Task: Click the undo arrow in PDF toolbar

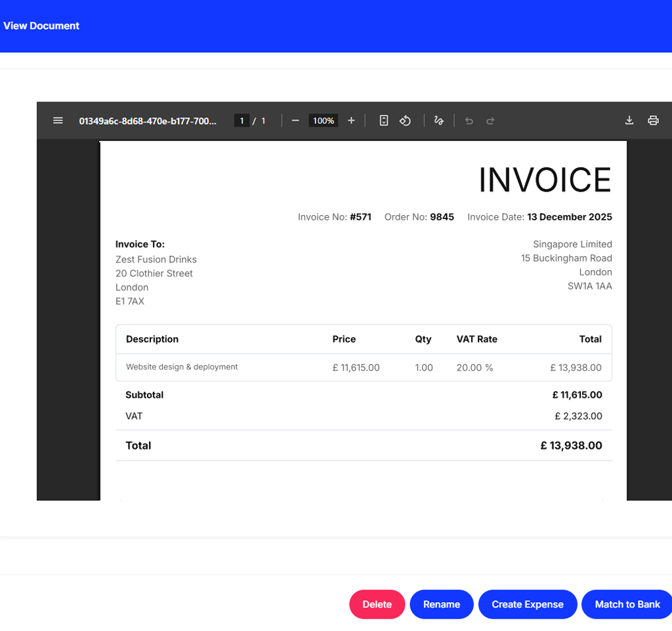Action: pyautogui.click(x=469, y=121)
